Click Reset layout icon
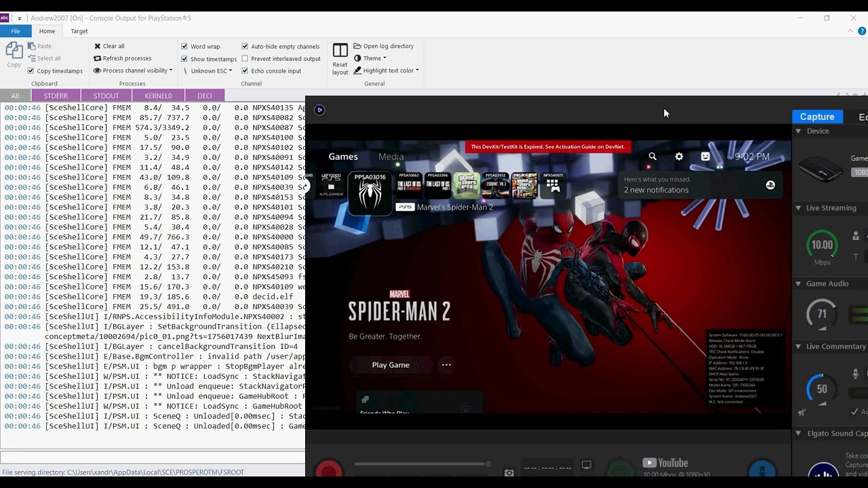 click(x=340, y=51)
